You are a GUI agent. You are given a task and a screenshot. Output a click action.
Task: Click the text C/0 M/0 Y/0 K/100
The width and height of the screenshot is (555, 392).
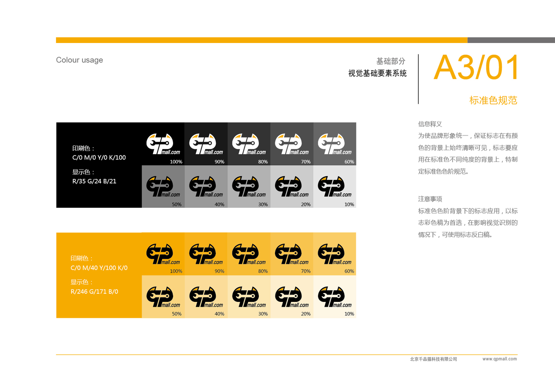point(99,157)
